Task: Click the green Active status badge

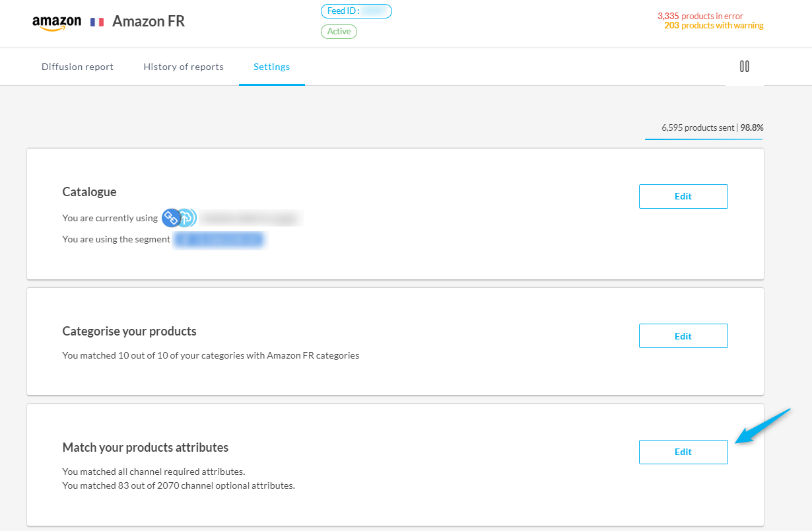Action: coord(339,32)
